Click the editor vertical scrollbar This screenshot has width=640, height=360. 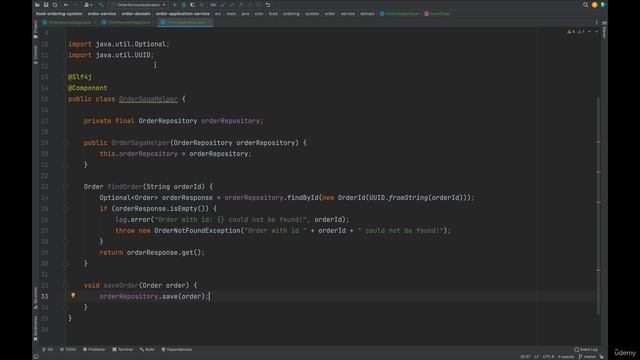click(599, 206)
